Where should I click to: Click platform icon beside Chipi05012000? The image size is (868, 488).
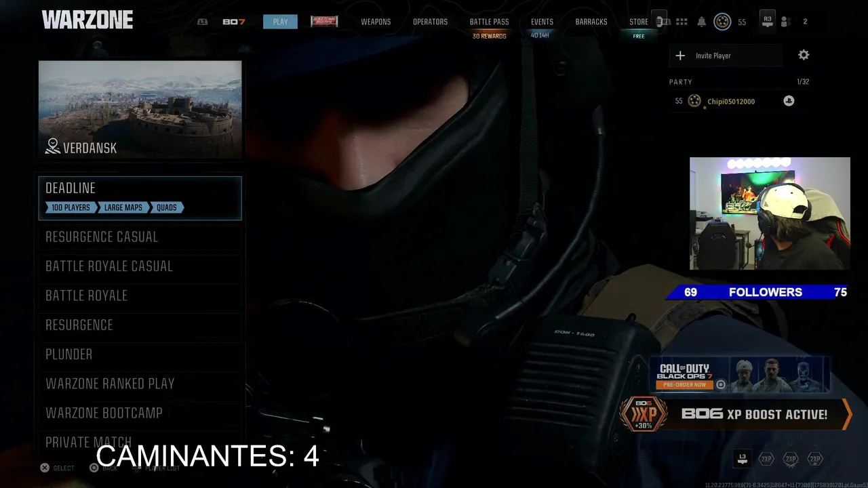[x=789, y=101]
